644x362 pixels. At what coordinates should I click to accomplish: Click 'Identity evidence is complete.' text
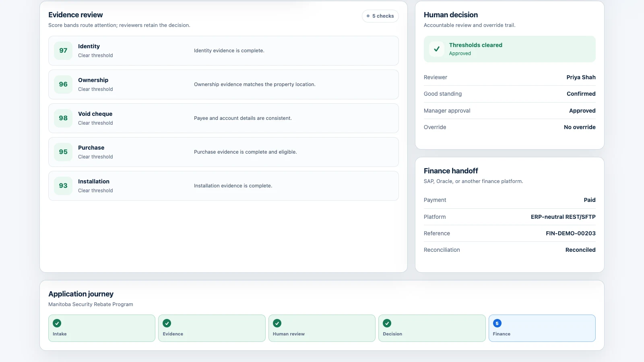tap(229, 51)
